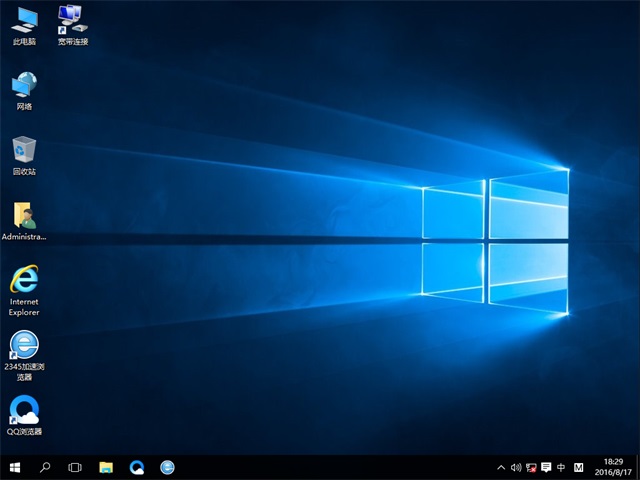The height and width of the screenshot is (480, 640).
Task: Launch File Explorer from the taskbar
Action: pos(106,467)
